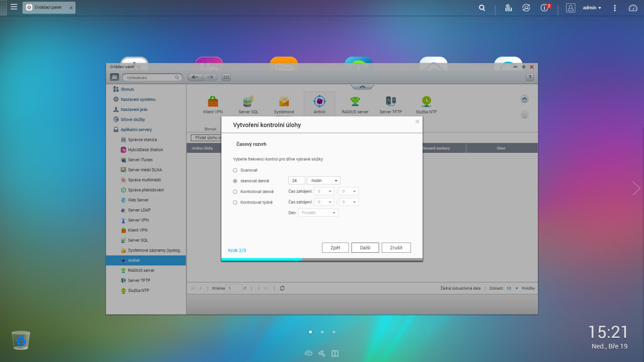Open the Klient VPN icon
644x362 pixels.
click(213, 102)
